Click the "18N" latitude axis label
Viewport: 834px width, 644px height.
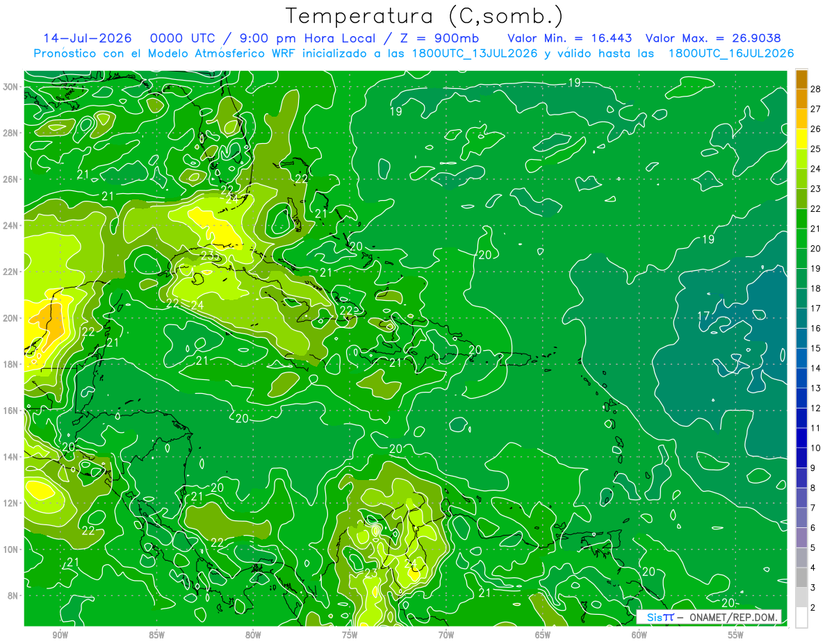[11, 364]
